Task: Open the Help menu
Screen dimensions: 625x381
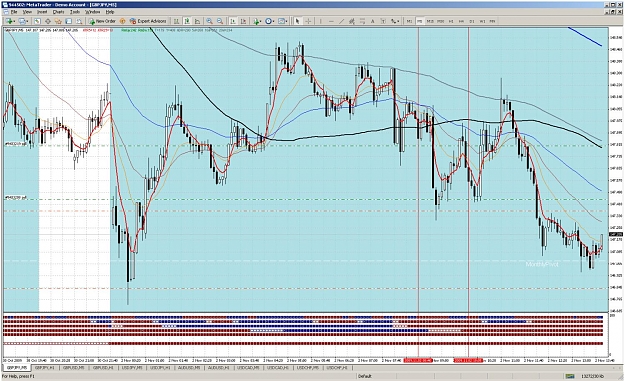Action: [110, 12]
